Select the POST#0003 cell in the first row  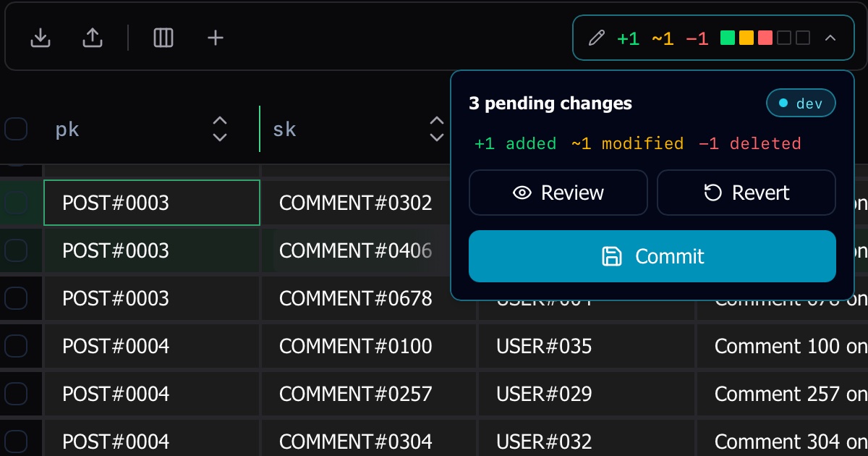152,203
